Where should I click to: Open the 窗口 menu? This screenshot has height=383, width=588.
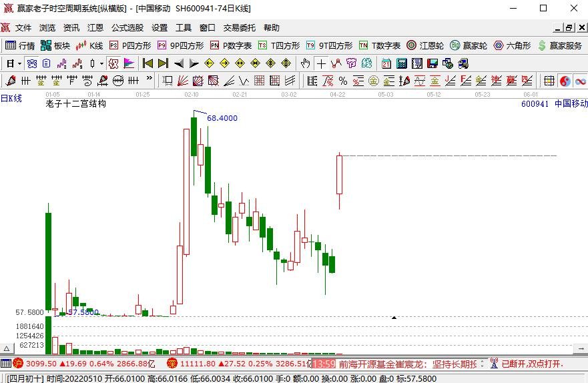tap(208, 28)
